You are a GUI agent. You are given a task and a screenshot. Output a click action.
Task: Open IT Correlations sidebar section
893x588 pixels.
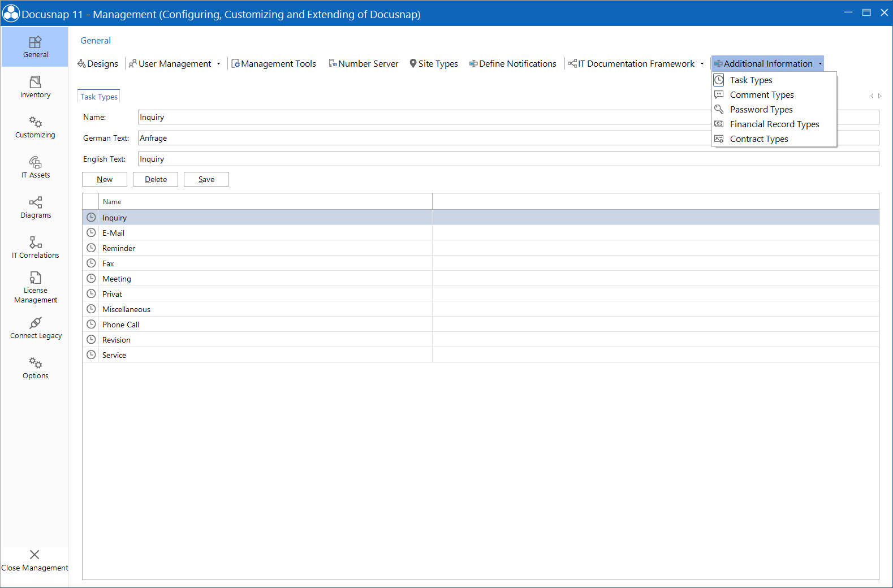pos(35,248)
